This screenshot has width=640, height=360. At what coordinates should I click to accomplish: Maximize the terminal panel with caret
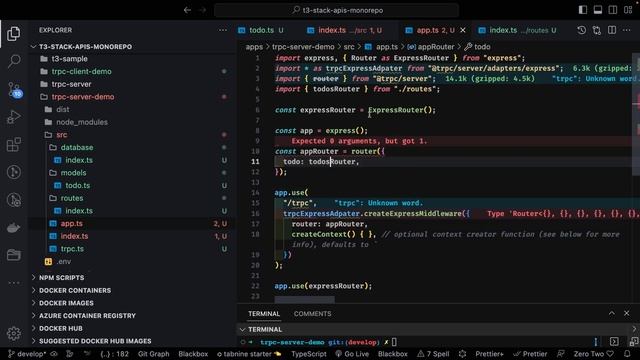611,313
